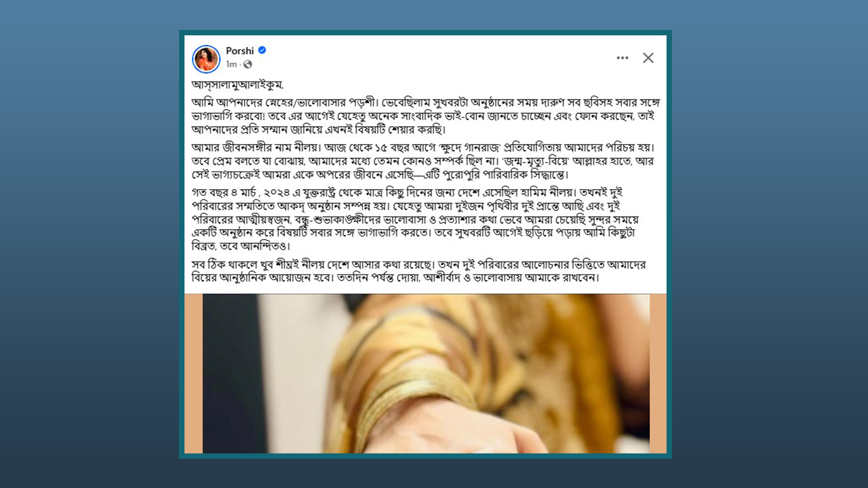This screenshot has height=488, width=868.
Task: Open the attached bangles photo
Action: tap(426, 373)
